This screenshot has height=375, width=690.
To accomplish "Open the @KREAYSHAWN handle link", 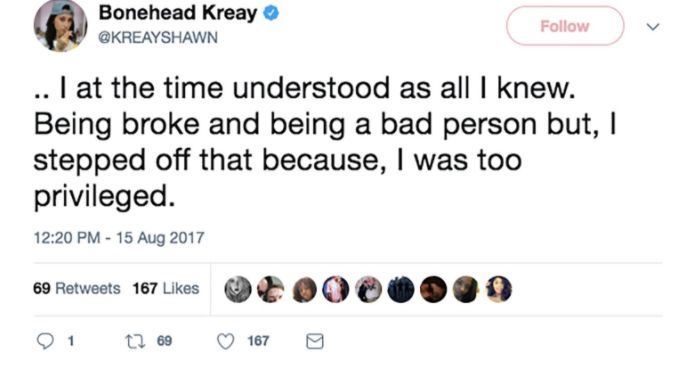I will tap(158, 37).
